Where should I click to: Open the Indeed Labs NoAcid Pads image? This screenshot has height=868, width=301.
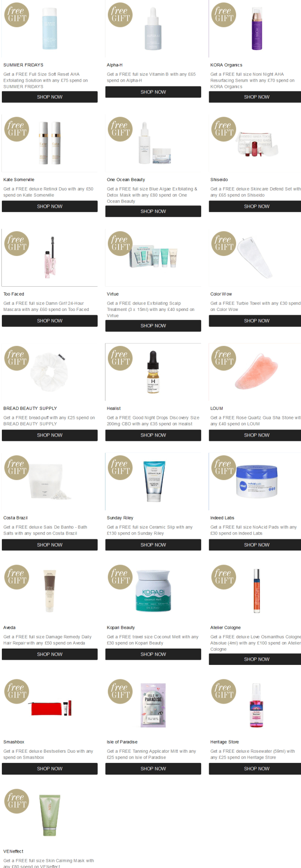[x=257, y=481]
